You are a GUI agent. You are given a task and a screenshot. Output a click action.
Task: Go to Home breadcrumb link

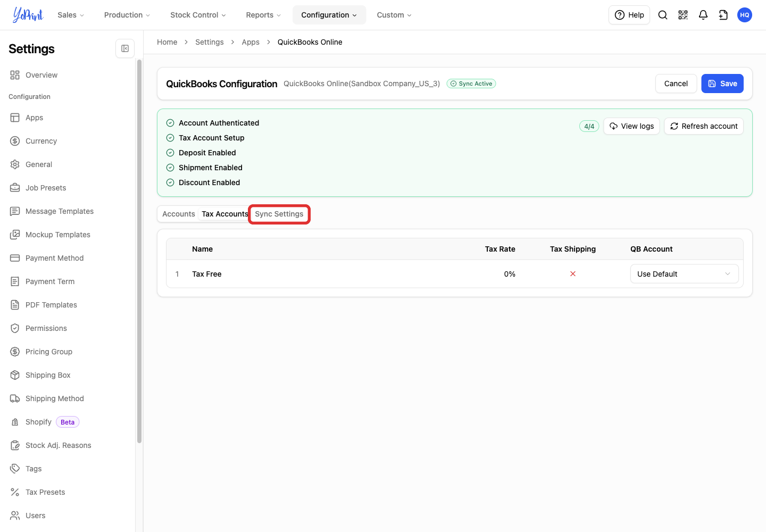click(x=167, y=42)
